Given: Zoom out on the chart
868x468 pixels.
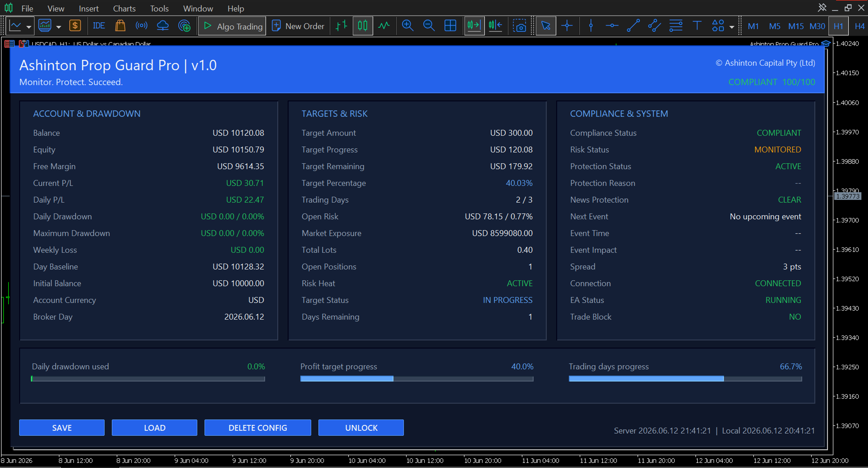Looking at the screenshot, I should [x=429, y=26].
